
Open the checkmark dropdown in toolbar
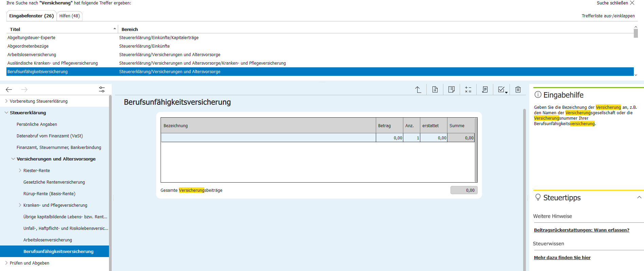pos(502,89)
